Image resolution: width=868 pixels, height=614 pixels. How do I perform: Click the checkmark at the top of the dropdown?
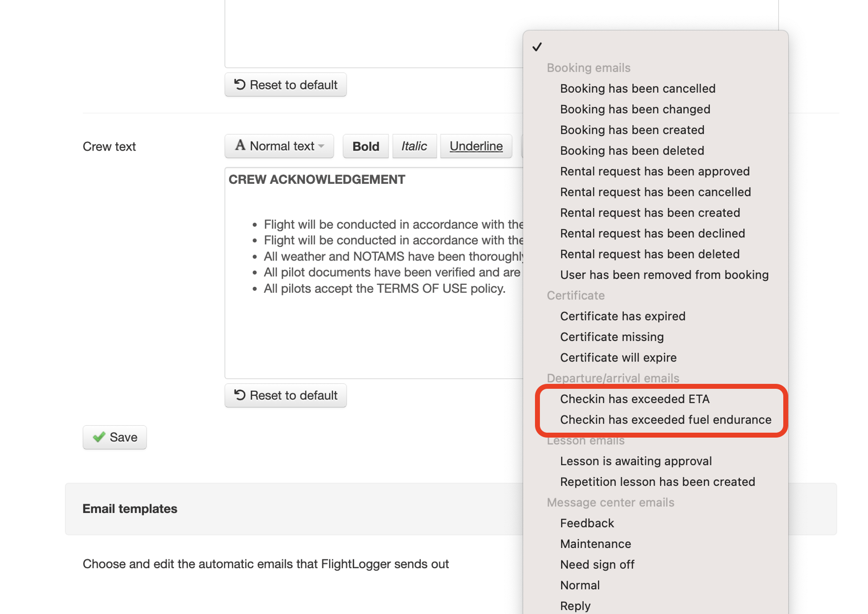(x=538, y=47)
